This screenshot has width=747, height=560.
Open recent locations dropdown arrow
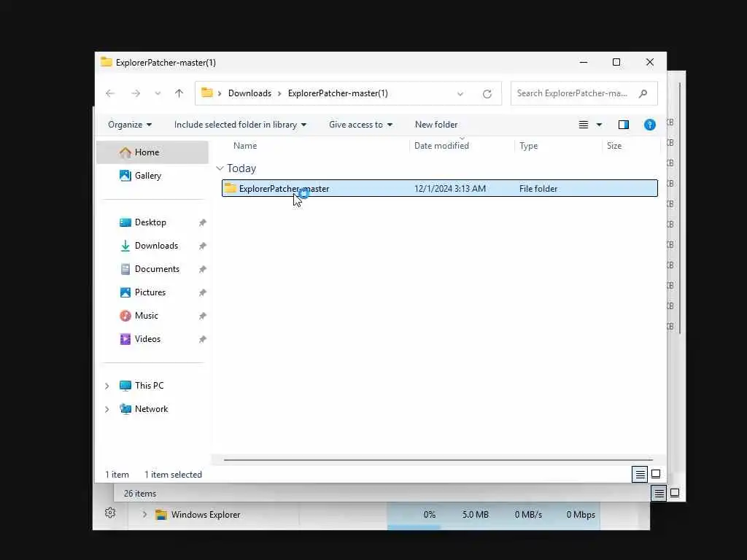coord(158,93)
